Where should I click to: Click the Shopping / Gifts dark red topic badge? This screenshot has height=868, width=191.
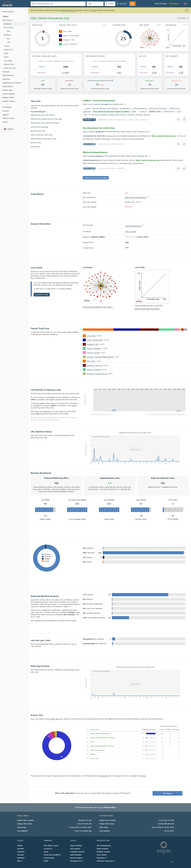tap(60, 40)
